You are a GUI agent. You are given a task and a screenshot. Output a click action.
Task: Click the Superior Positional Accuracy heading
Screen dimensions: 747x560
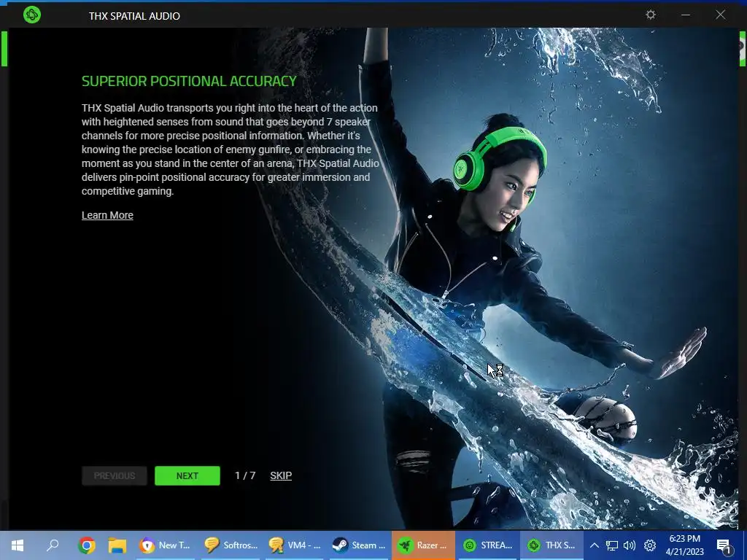(x=189, y=82)
